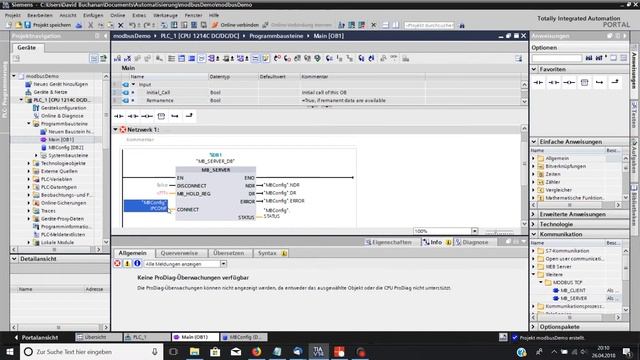The width and height of the screenshot is (640, 360).
Task: Open the Extras menu
Action: click(x=139, y=15)
